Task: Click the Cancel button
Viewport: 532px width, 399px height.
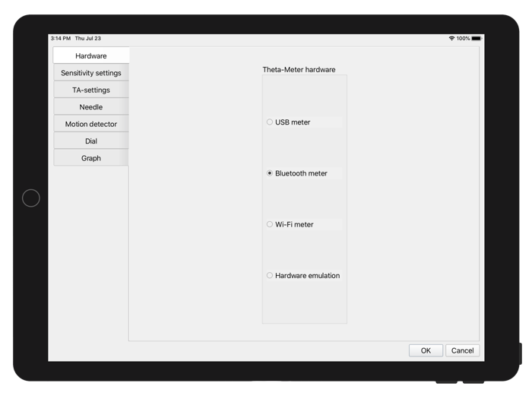Action: point(462,350)
